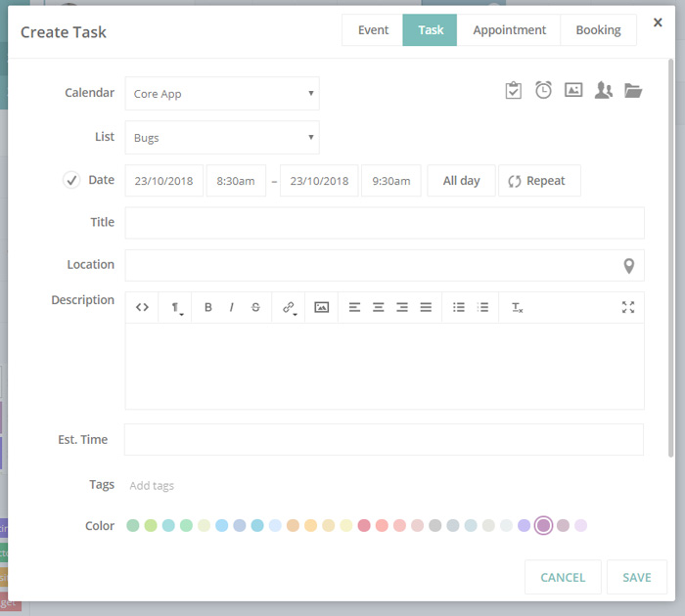Open the reminder alarm clock icon
The height and width of the screenshot is (616, 685).
pos(543,90)
